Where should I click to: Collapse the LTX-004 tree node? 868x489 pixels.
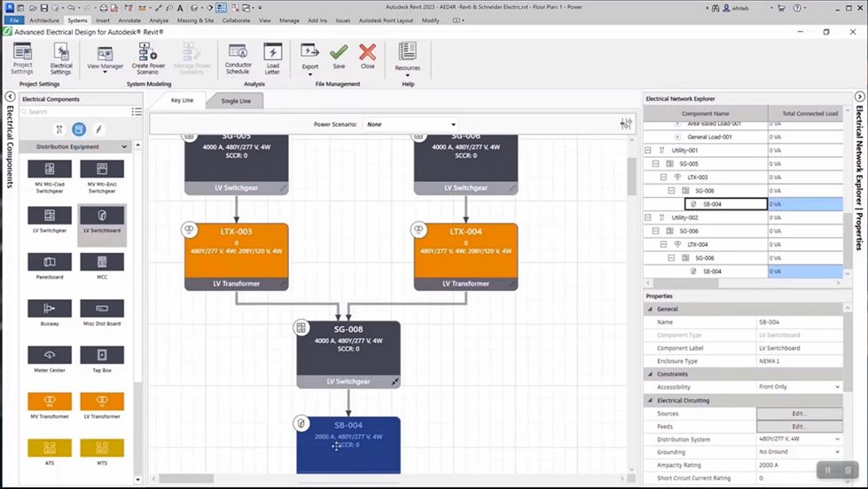tap(663, 244)
